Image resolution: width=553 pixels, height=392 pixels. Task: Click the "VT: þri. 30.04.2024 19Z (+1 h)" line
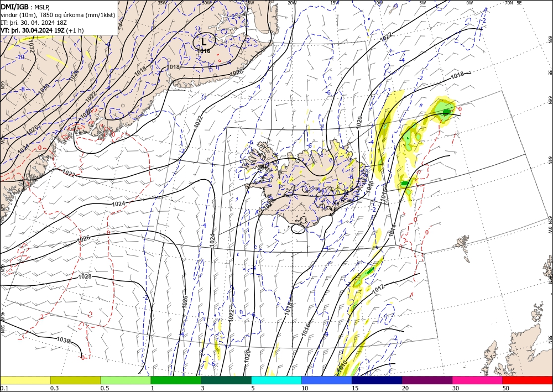tap(43, 30)
